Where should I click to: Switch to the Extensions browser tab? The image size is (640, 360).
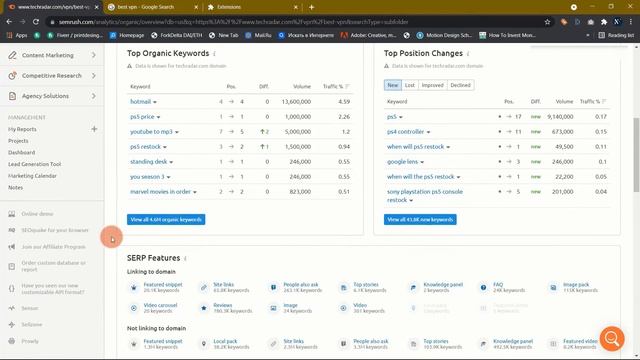point(252,7)
